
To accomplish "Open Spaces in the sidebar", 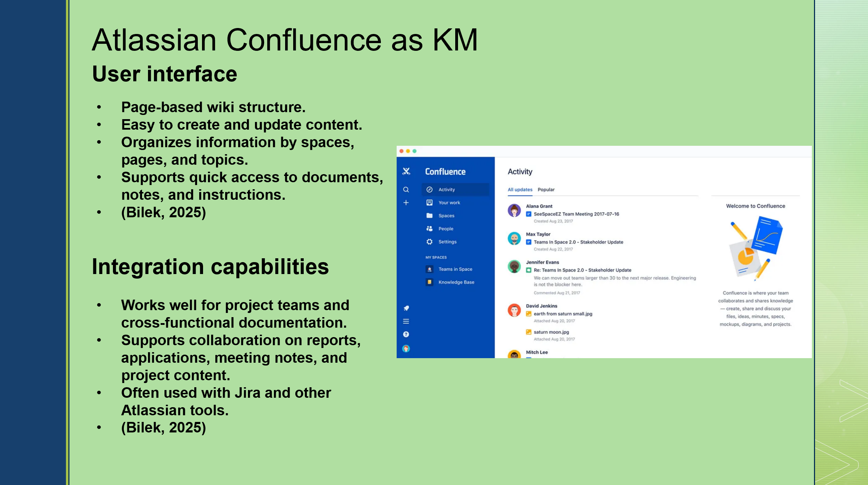I will click(x=455, y=216).
